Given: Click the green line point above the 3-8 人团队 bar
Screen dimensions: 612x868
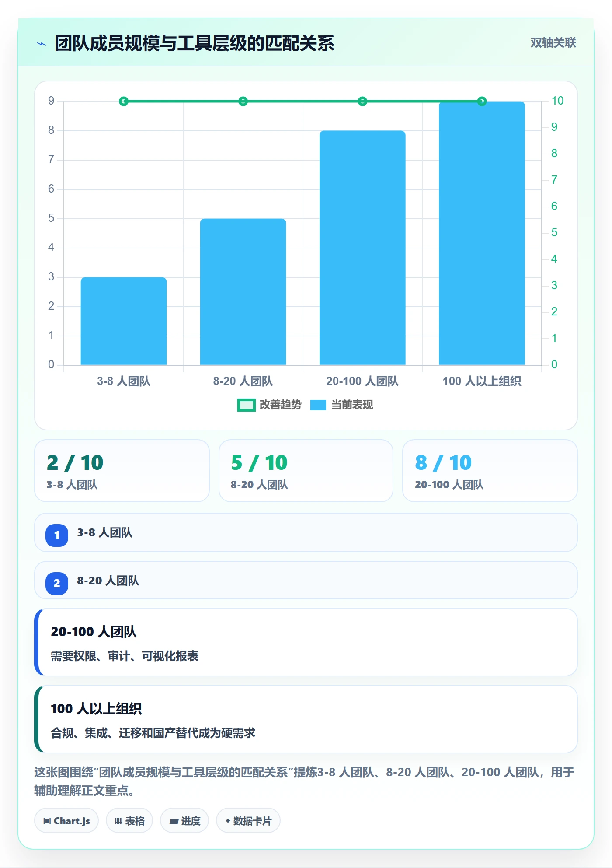Looking at the screenshot, I should 124,101.
